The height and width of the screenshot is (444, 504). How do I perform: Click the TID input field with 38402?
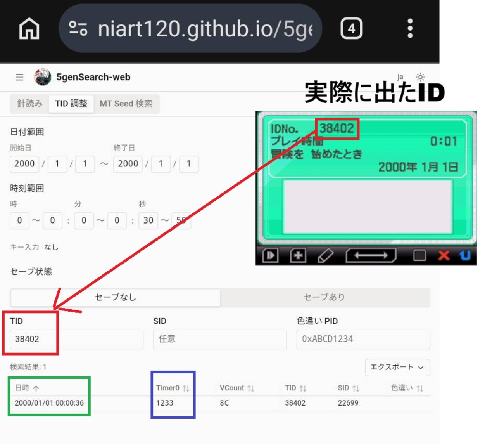(76, 339)
